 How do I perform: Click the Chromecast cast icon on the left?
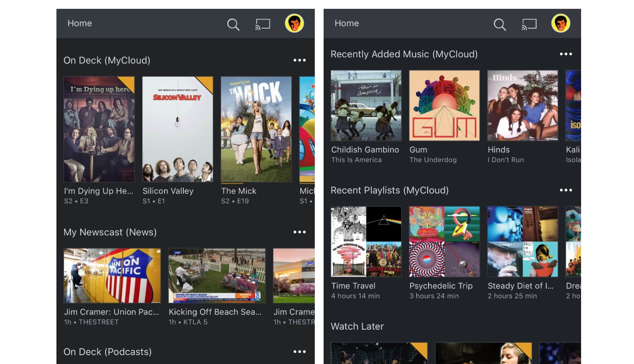(x=262, y=25)
